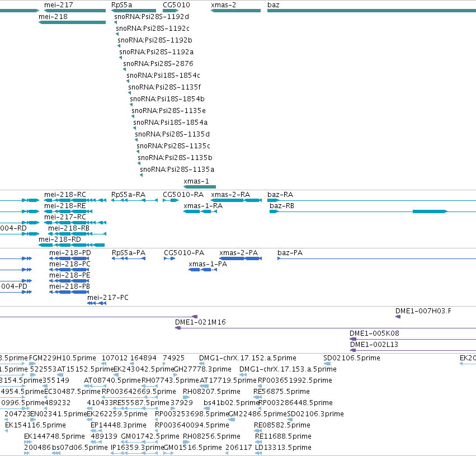Click the DMG1-chrX.17.153.a.5prime label

pyautogui.click(x=288, y=369)
